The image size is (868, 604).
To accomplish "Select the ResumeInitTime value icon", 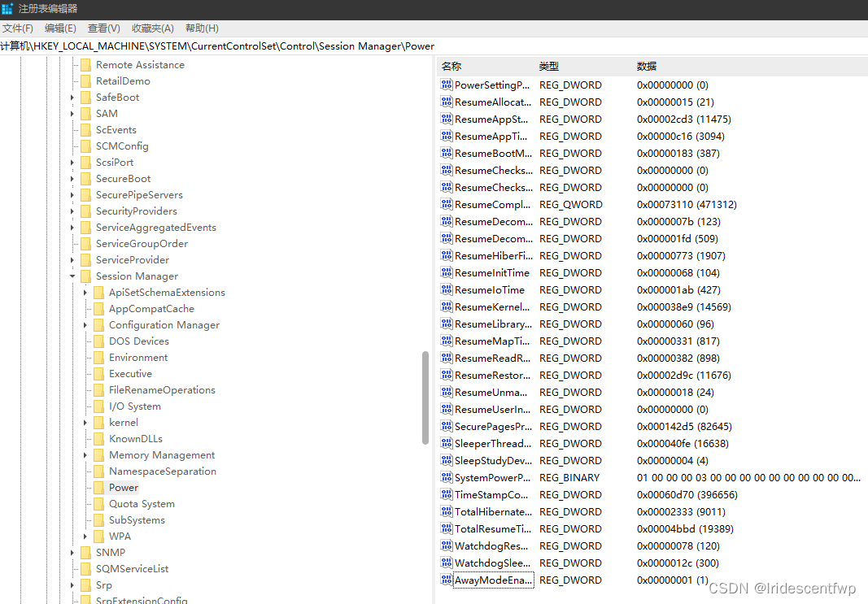I will [x=447, y=272].
